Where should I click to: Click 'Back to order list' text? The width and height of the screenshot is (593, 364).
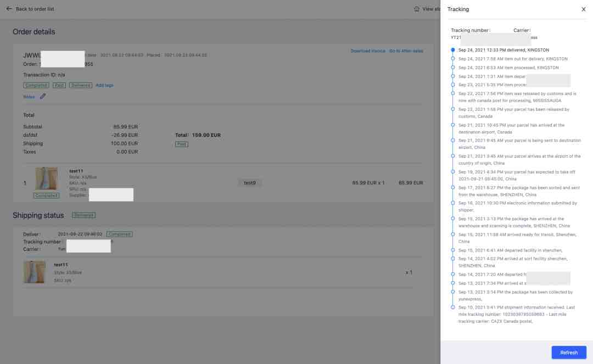click(35, 9)
